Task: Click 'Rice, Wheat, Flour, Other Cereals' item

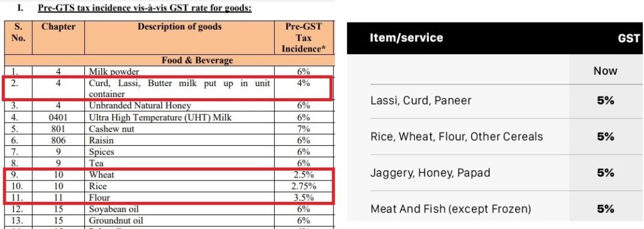Action: [x=457, y=137]
